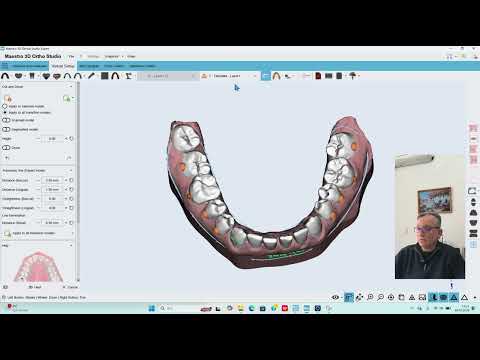Open the Snapshot menu
This screenshot has width=480, height=360.
coord(112,56)
